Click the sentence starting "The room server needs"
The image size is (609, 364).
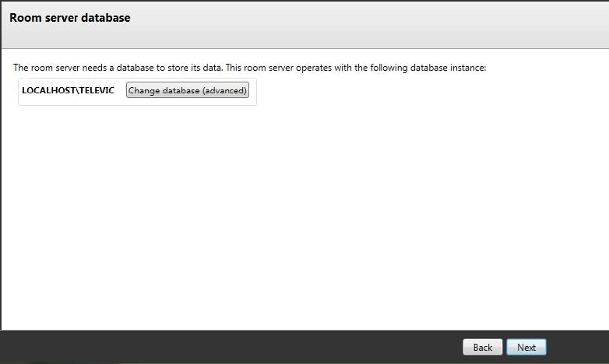118,68
